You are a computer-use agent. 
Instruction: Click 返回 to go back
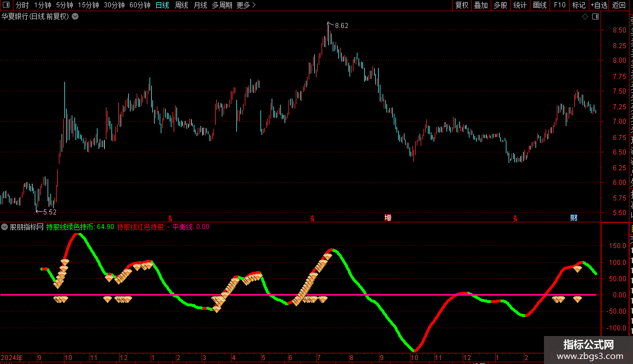(x=619, y=5)
